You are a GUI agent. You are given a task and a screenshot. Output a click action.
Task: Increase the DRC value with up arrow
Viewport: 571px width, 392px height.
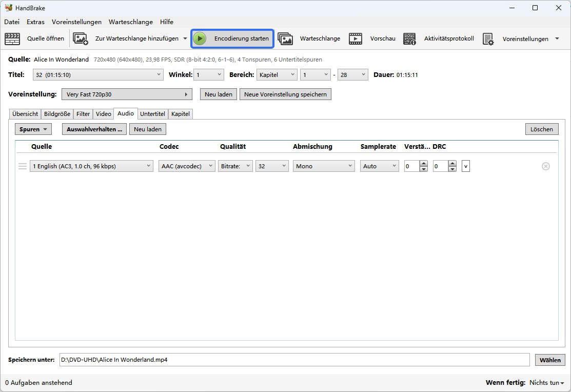pos(452,163)
